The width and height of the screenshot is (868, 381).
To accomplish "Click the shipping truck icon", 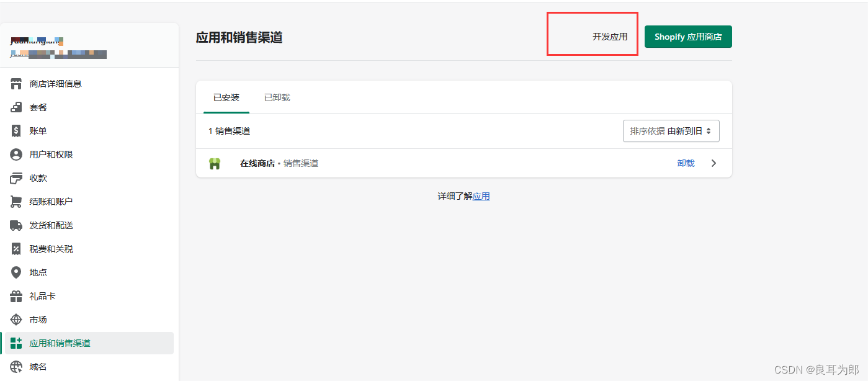I will click(x=16, y=225).
